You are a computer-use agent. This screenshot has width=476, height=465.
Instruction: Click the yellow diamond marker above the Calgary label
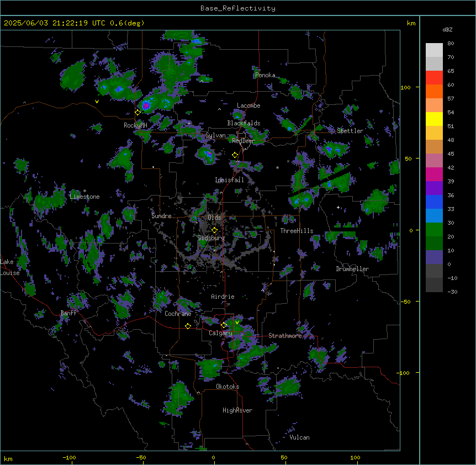point(224,325)
